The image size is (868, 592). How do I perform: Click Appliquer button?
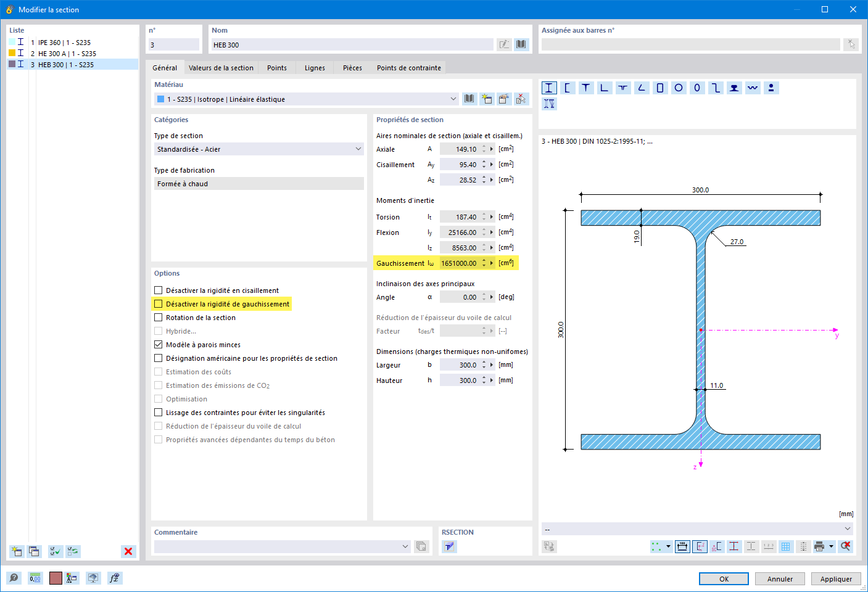coord(836,578)
